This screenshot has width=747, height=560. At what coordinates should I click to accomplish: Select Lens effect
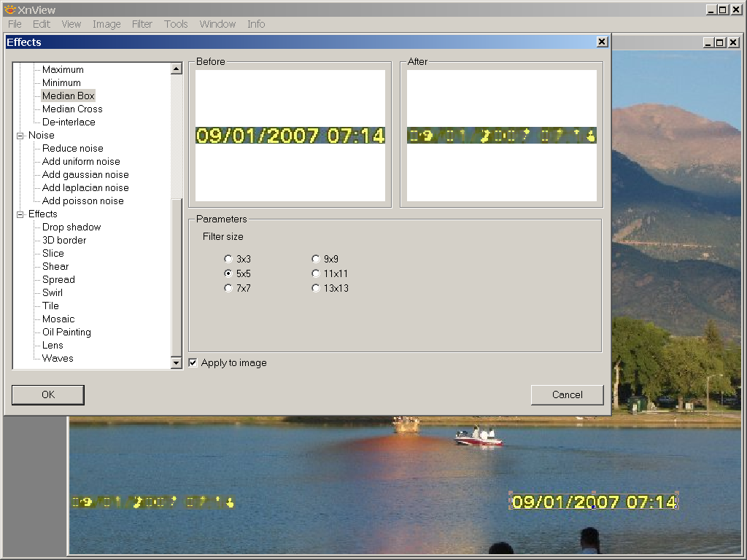coord(53,345)
